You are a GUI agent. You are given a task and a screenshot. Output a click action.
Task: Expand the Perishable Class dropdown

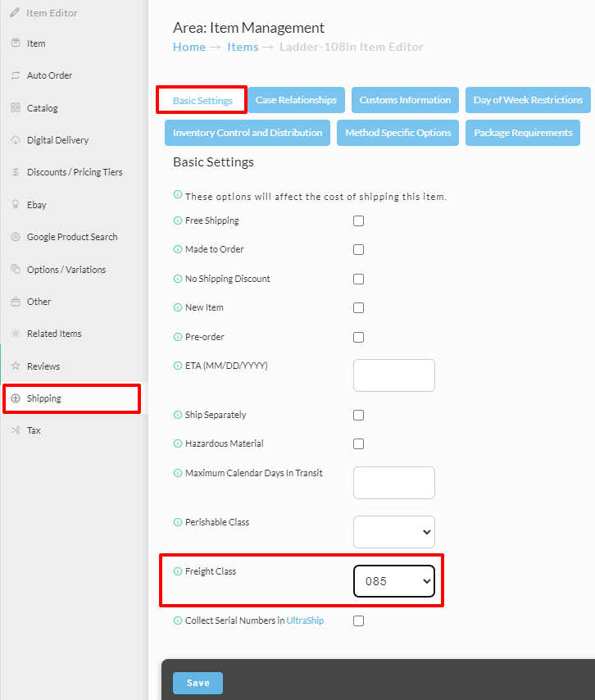point(394,532)
